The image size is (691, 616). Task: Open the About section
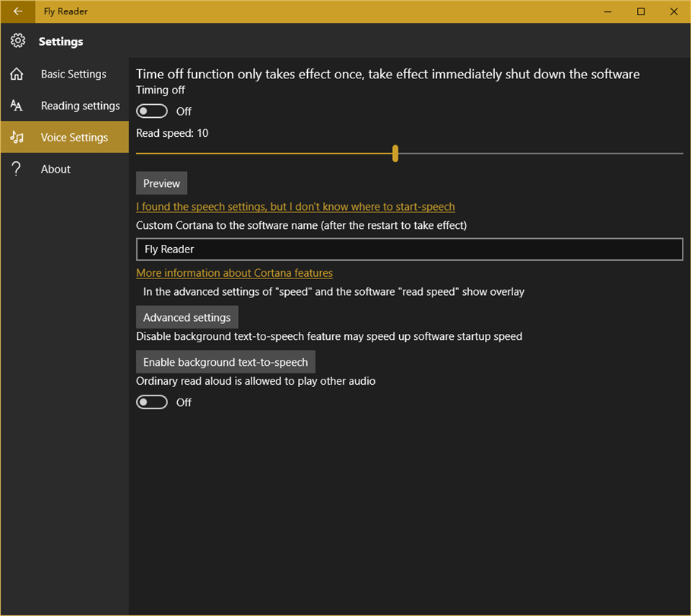pos(55,169)
